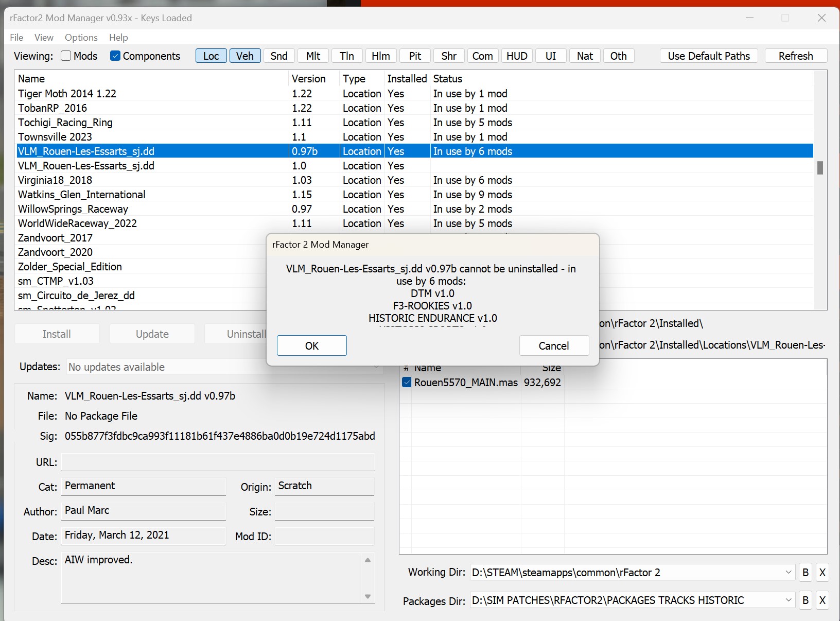This screenshot has width=840, height=621.
Task: Toggle the Mods viewing checkbox
Action: pos(66,56)
